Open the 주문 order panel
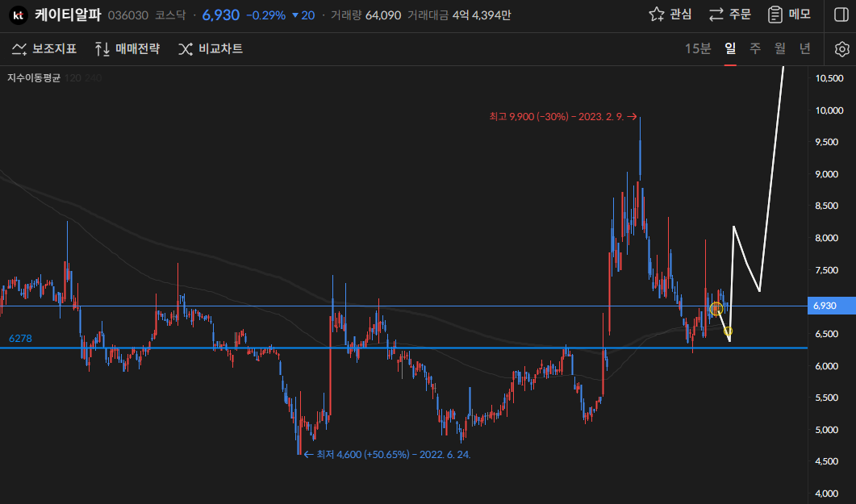Viewport: 856px width, 504px height. 729,15
